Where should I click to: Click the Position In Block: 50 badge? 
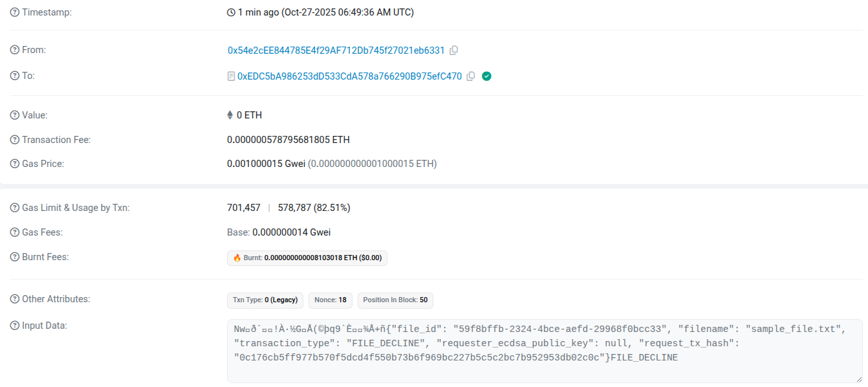tap(395, 300)
